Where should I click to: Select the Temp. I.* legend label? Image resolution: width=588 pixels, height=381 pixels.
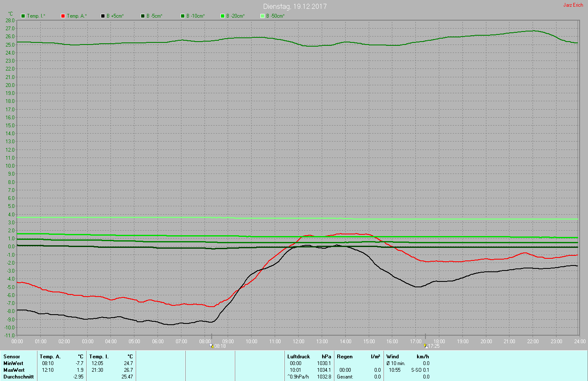pos(36,16)
